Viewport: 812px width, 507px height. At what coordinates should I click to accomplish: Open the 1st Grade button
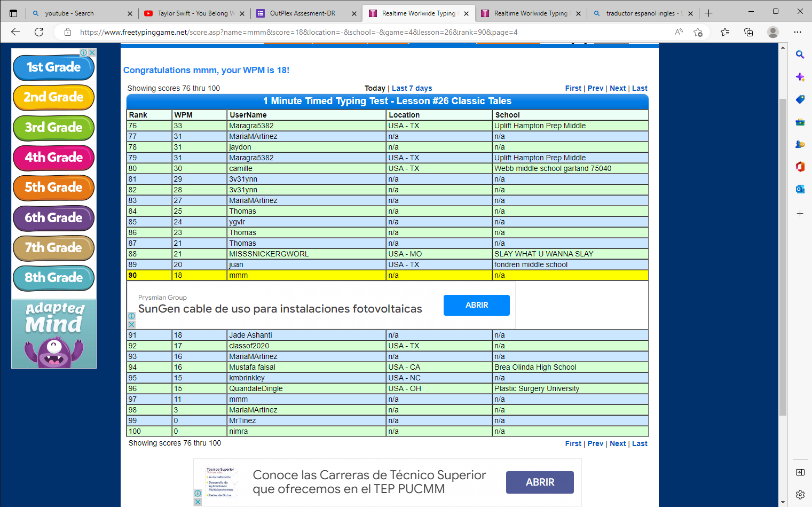tap(53, 67)
